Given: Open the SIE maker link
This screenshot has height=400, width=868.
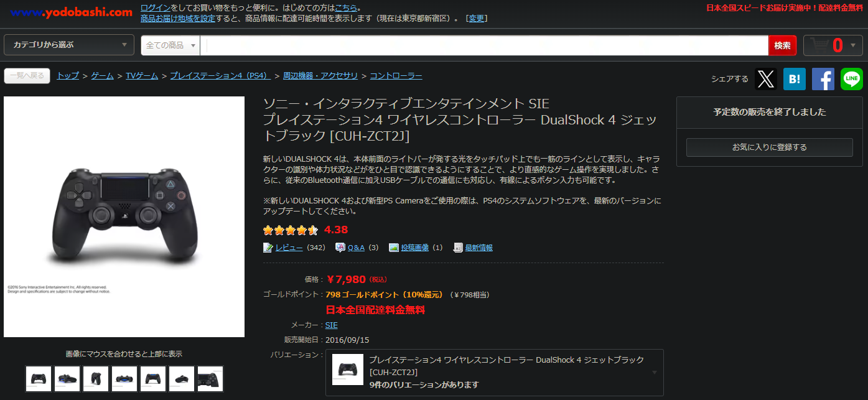Looking at the screenshot, I should [x=332, y=325].
